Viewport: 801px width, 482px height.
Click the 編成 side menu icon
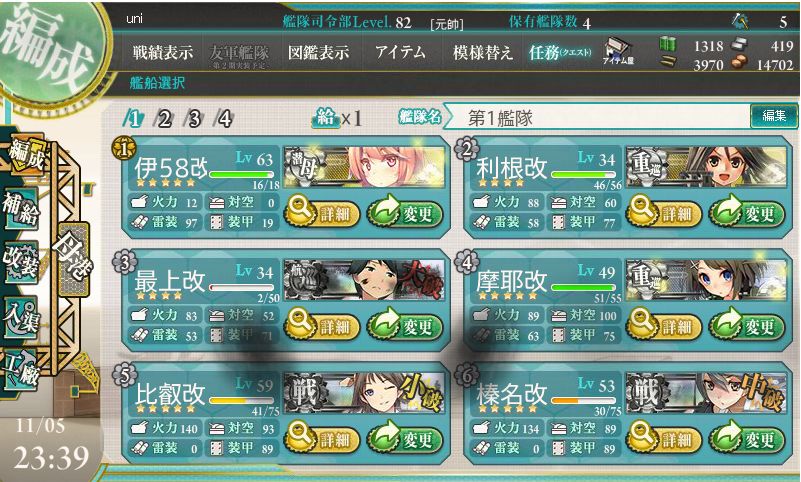[25, 154]
